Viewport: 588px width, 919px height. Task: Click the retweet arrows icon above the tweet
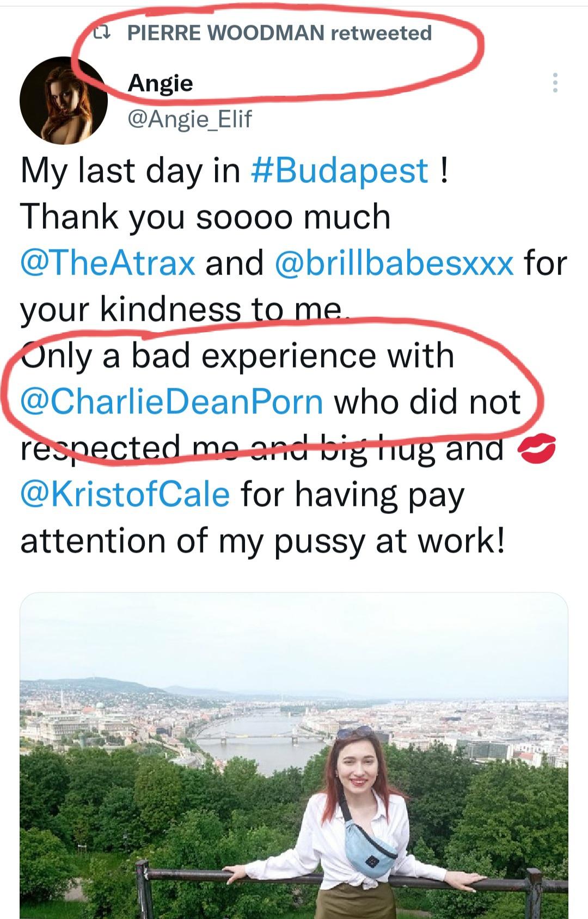(101, 34)
